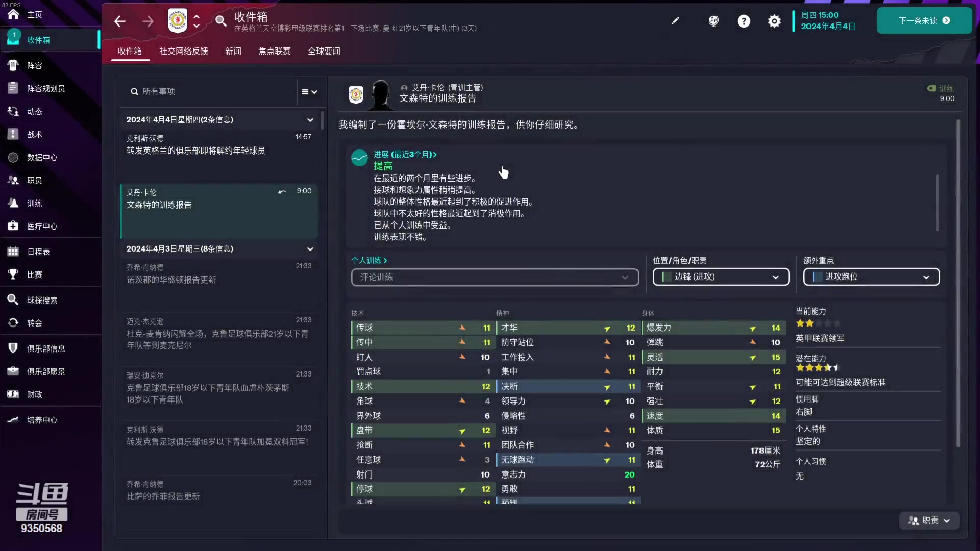Image resolution: width=980 pixels, height=551 pixels.
Task: Click the 下一条未读 continue button
Action: point(924,21)
